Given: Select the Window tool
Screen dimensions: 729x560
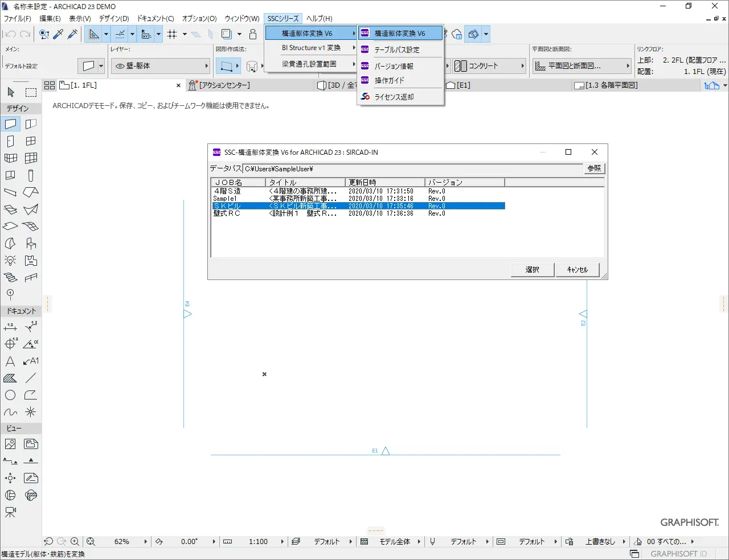Looking at the screenshot, I should coord(31,141).
